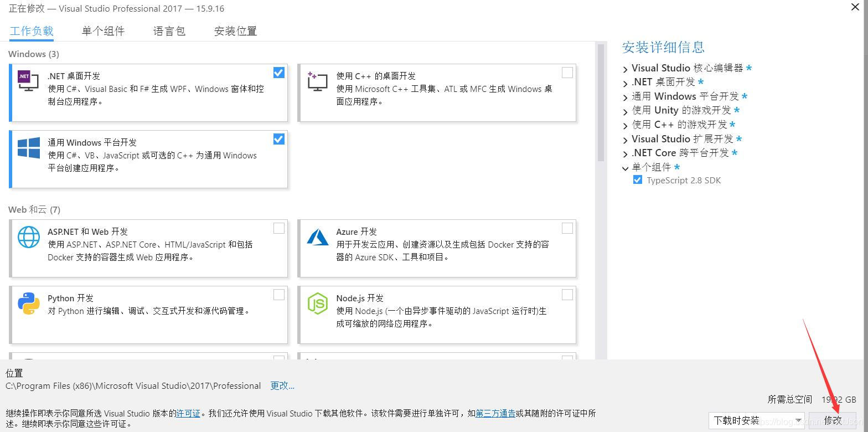The image size is (868, 432).
Task: Switch to the 工作负载 tab
Action: [32, 31]
